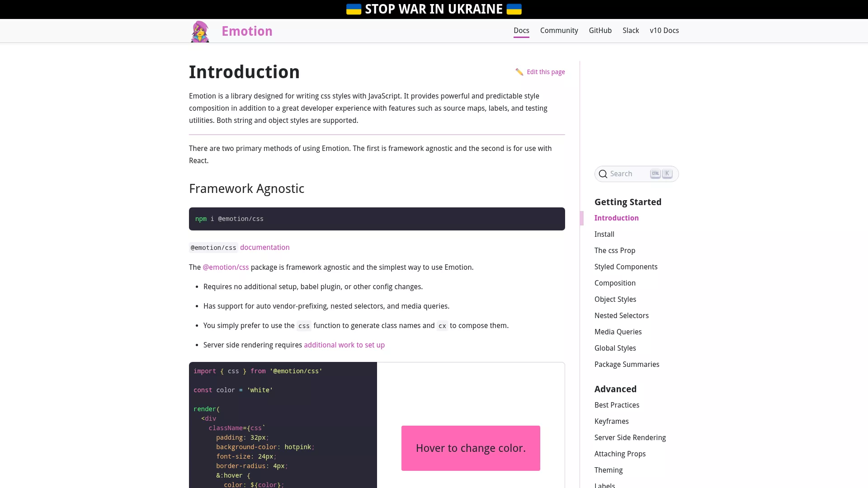Navigate to Server Side Rendering in sidebar

point(630,438)
